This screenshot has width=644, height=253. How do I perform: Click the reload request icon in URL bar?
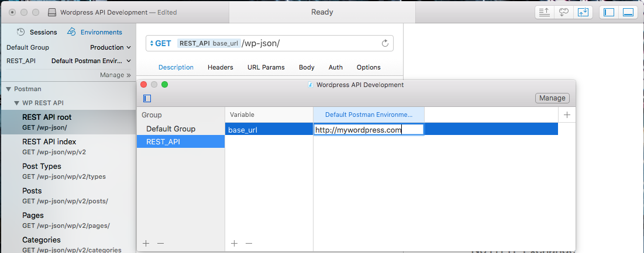(x=385, y=43)
